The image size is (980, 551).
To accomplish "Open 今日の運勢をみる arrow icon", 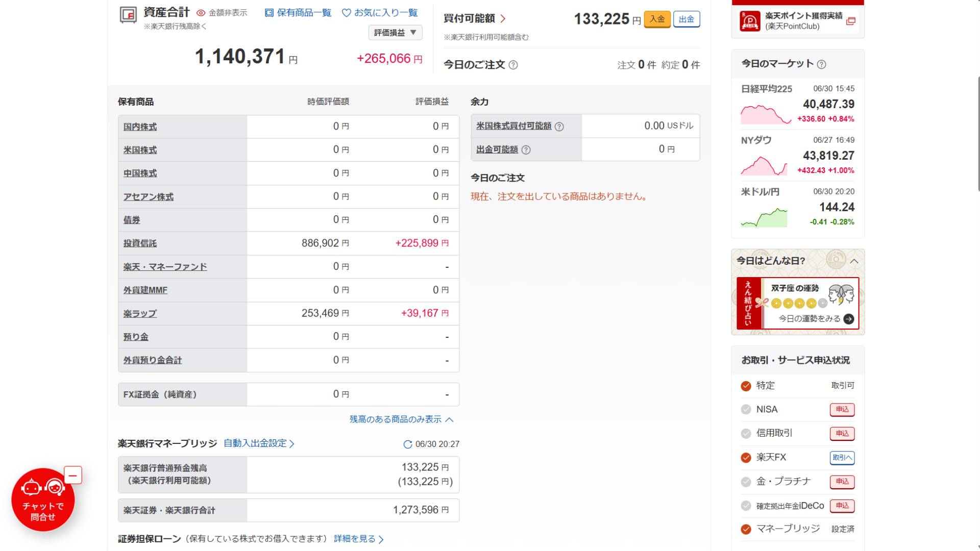I will [849, 319].
